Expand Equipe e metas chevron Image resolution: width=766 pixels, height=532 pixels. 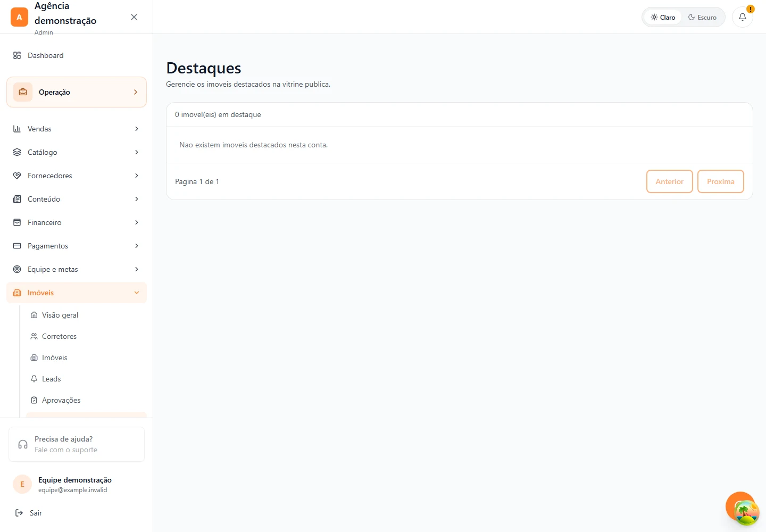click(x=137, y=269)
